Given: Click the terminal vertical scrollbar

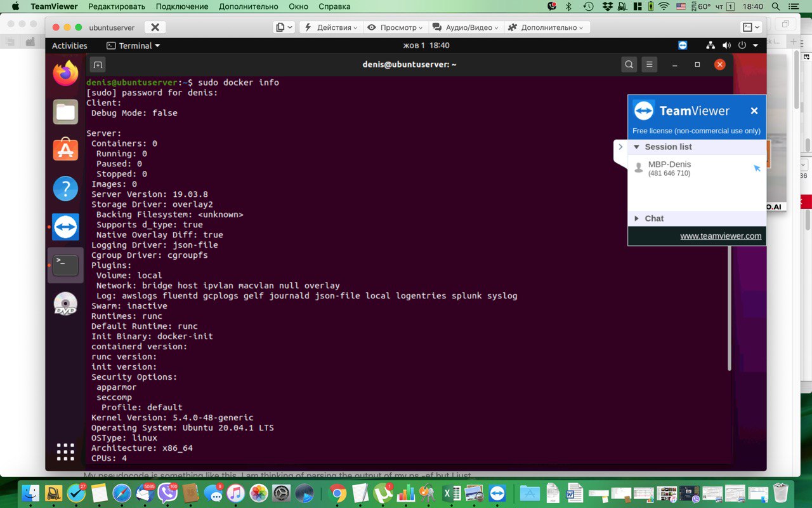Looking at the screenshot, I should 730,309.
